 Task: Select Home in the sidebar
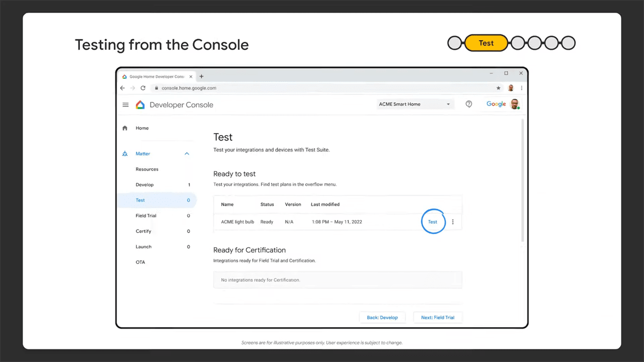(x=142, y=128)
